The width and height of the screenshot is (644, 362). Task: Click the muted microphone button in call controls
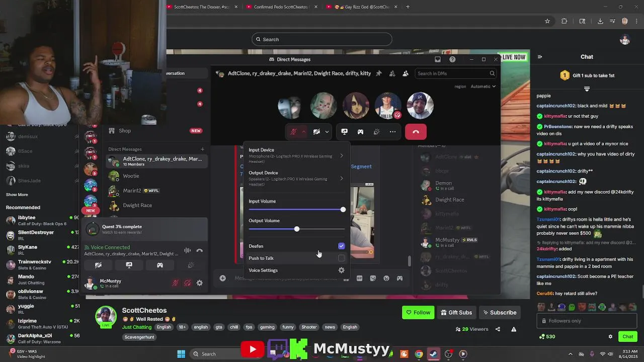click(293, 132)
